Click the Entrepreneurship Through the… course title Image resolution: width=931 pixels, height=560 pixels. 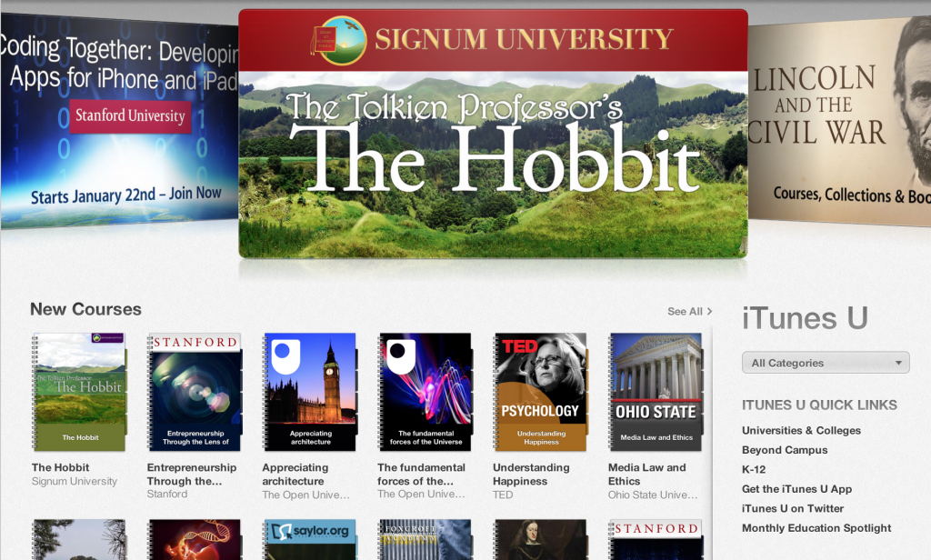(x=191, y=474)
